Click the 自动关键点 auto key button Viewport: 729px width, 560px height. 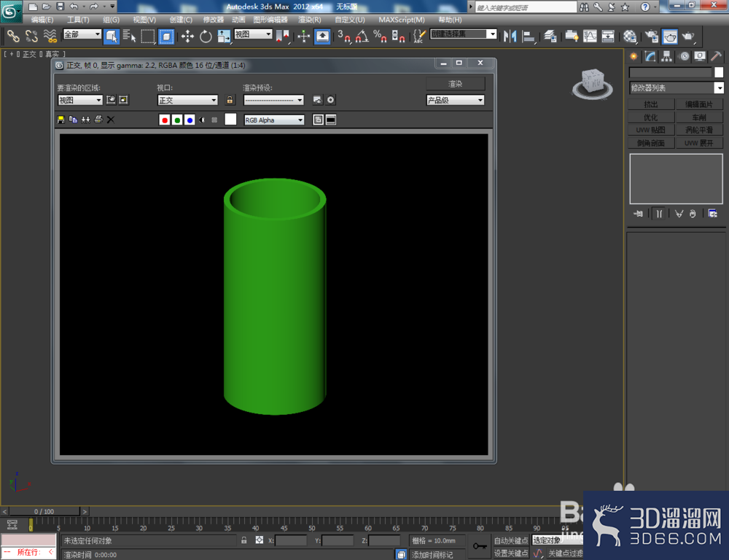(510, 540)
